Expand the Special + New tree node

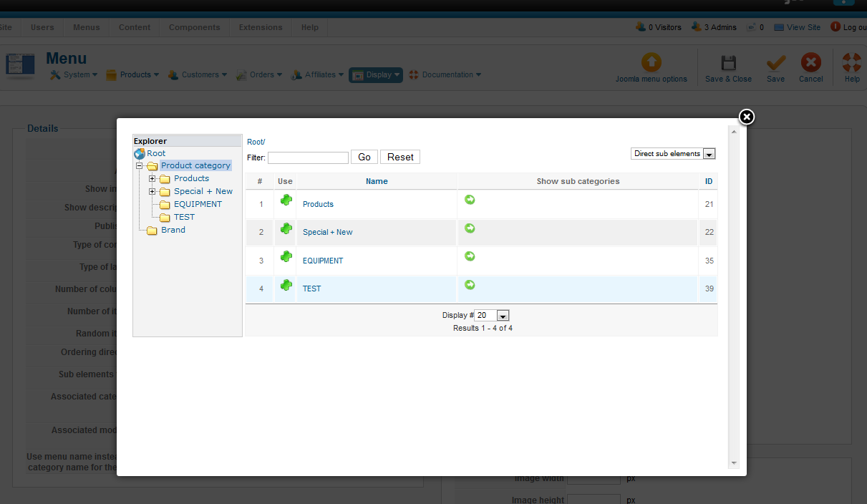pos(152,192)
